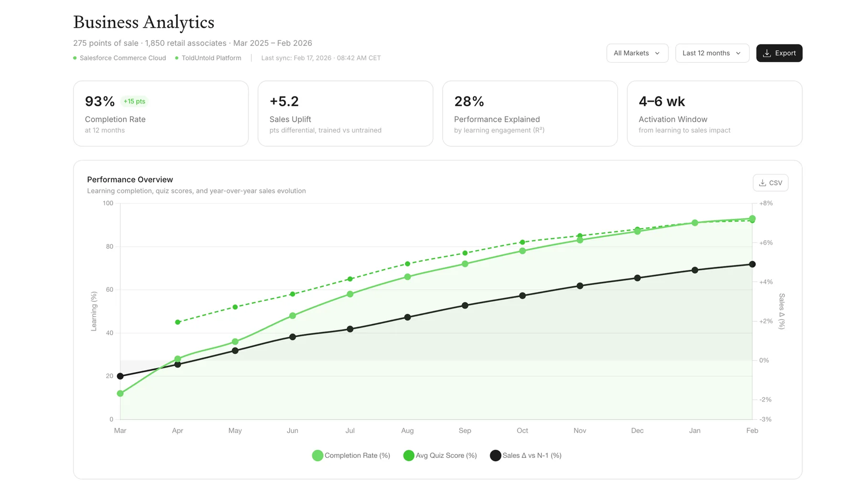
Task: Click the Activation Window 4–6 wk card
Action: point(714,114)
